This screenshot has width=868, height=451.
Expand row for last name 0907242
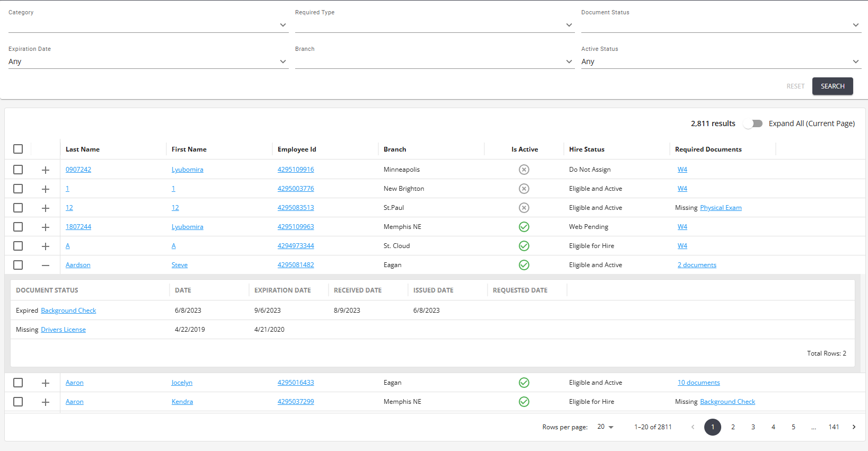point(46,170)
